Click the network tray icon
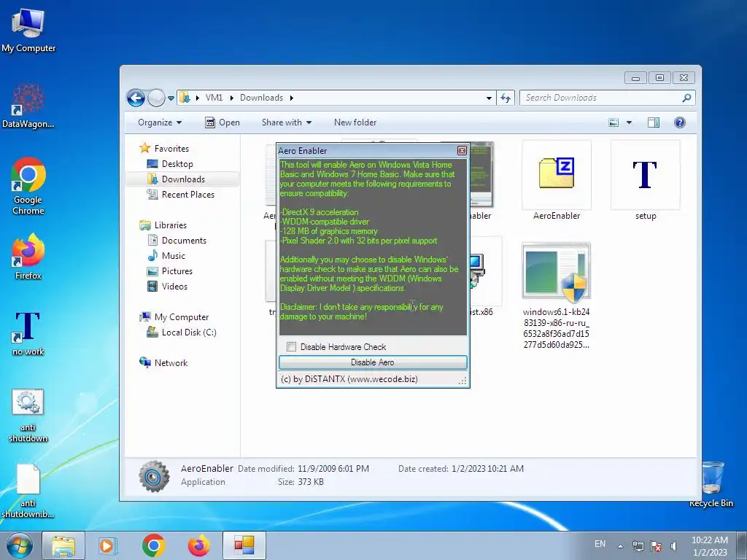This screenshot has height=560, width=747. [x=638, y=545]
